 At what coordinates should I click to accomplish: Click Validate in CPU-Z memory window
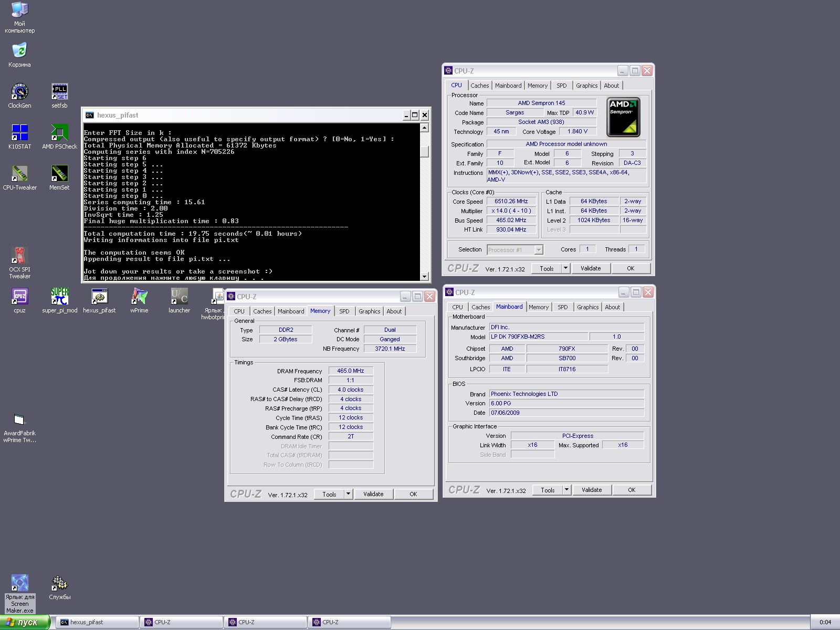tap(373, 494)
